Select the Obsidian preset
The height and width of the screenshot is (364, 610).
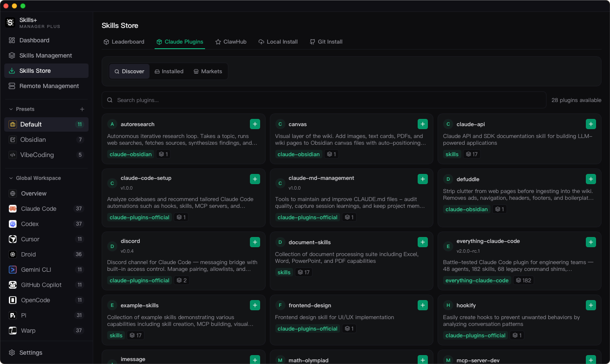(x=46, y=140)
